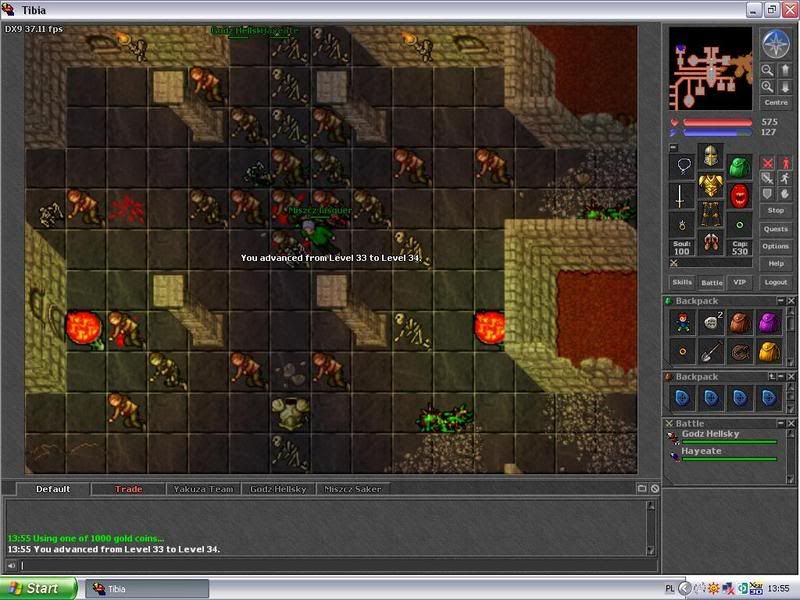Select the ring equipment slot

click(x=682, y=225)
